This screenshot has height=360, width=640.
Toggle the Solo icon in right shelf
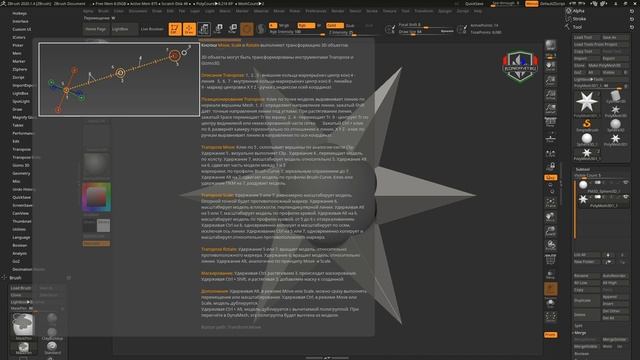coord(551,303)
